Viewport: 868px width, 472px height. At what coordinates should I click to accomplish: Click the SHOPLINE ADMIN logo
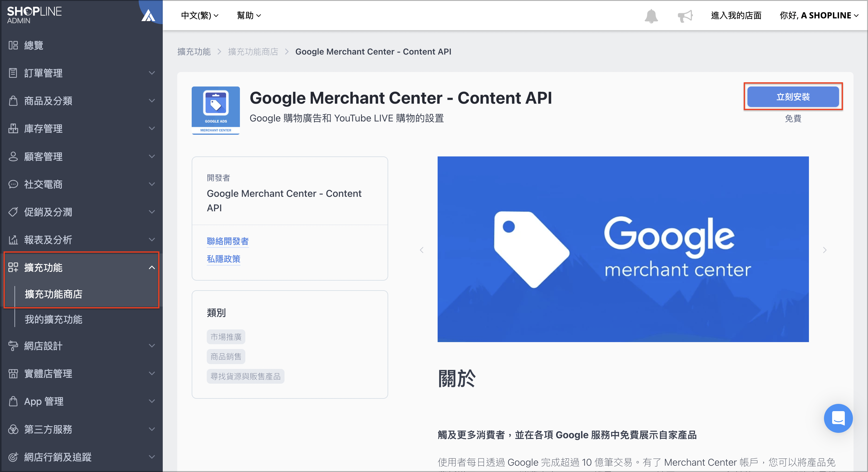tap(34, 15)
